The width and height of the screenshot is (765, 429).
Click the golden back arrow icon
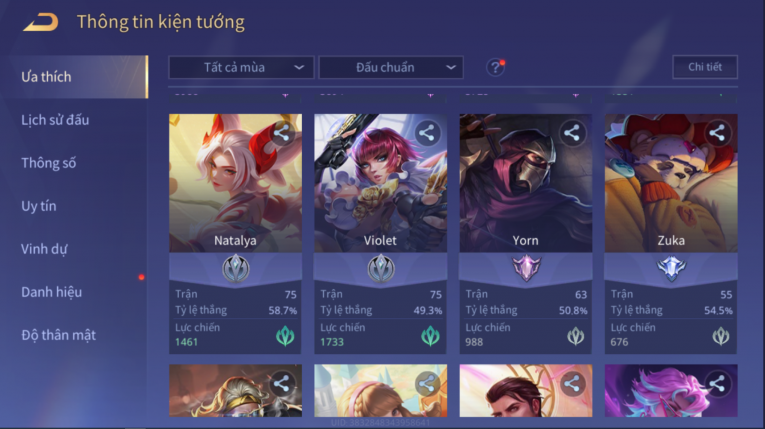(41, 22)
